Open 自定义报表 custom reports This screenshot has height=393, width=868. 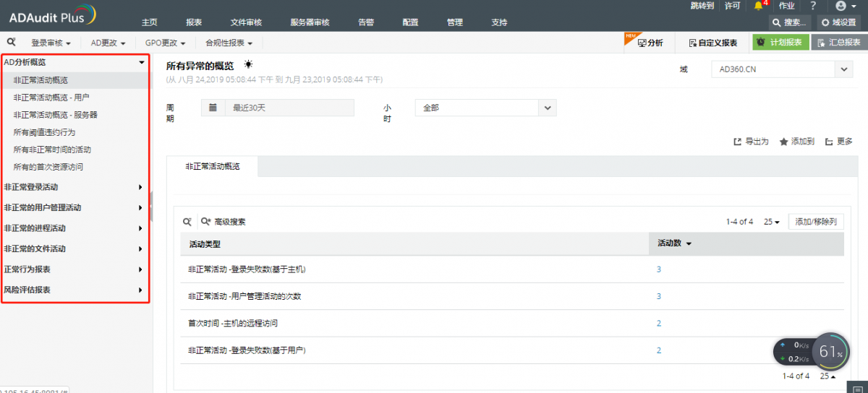click(713, 43)
